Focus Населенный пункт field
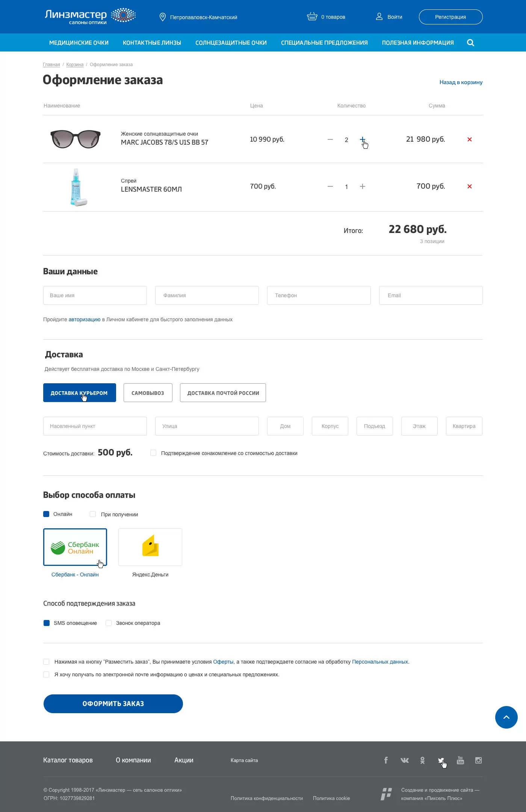526x812 pixels. point(95,426)
